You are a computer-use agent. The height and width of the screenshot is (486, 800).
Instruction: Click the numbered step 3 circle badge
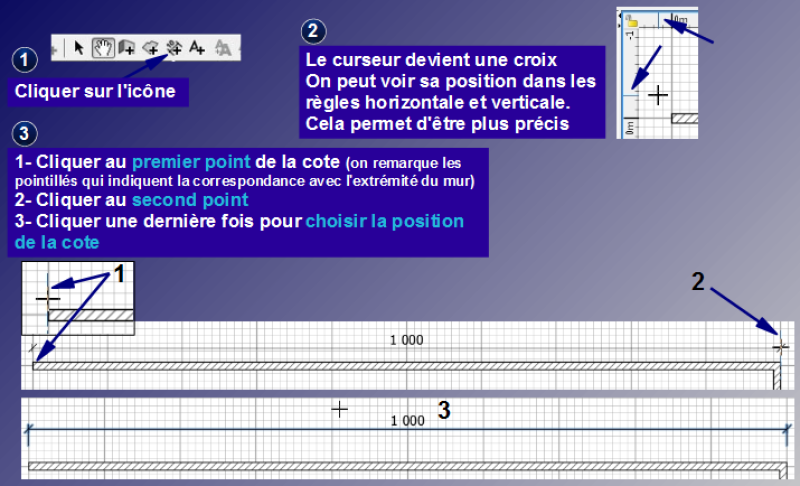(x=27, y=133)
